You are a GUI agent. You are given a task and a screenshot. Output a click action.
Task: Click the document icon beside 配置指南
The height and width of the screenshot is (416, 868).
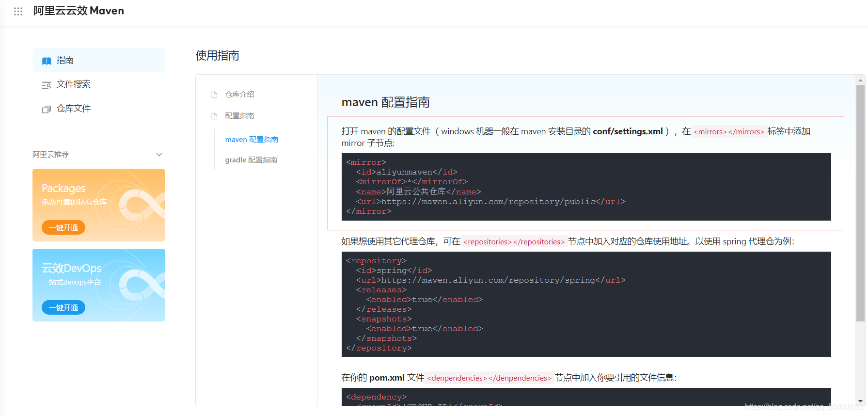214,116
